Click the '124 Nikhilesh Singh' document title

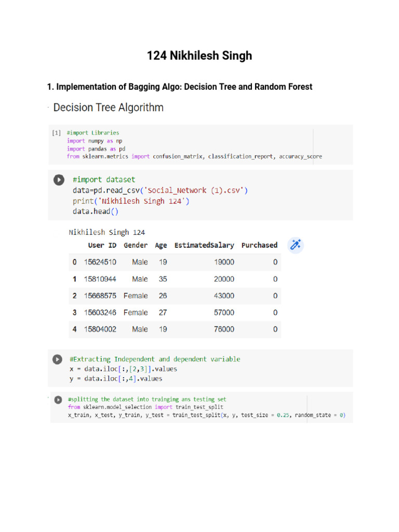coord(199,56)
